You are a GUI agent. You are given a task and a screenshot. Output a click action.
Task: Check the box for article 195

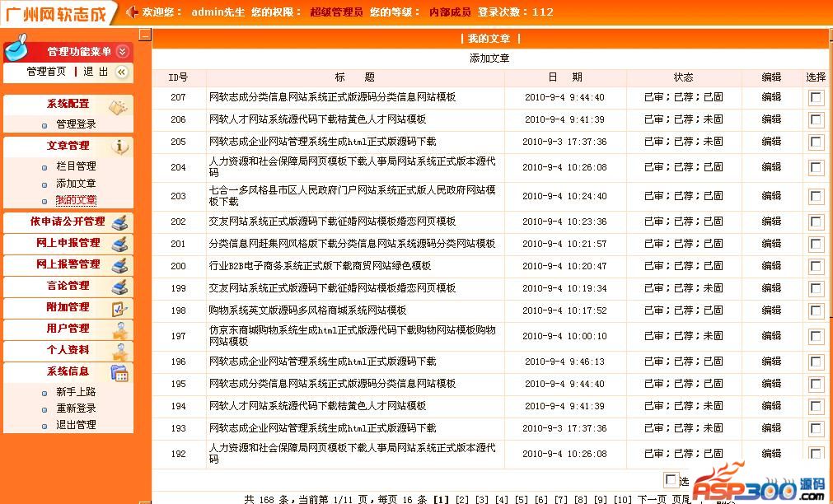816,385
